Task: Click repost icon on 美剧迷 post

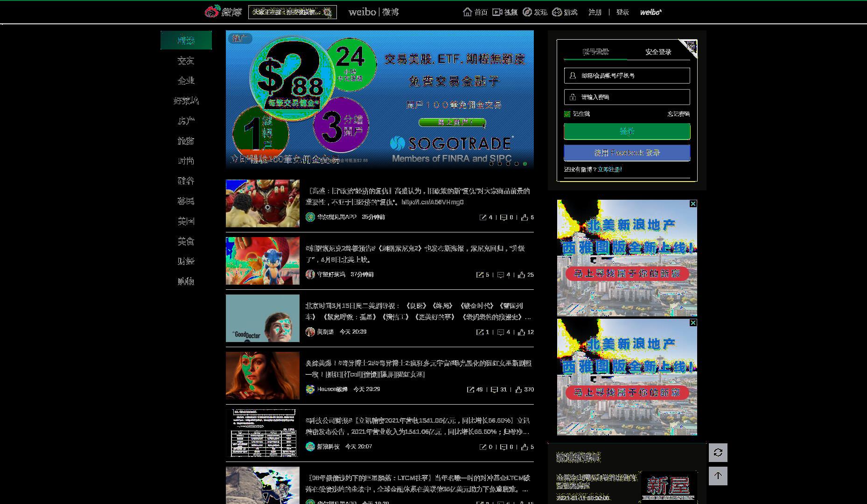Action: click(480, 332)
